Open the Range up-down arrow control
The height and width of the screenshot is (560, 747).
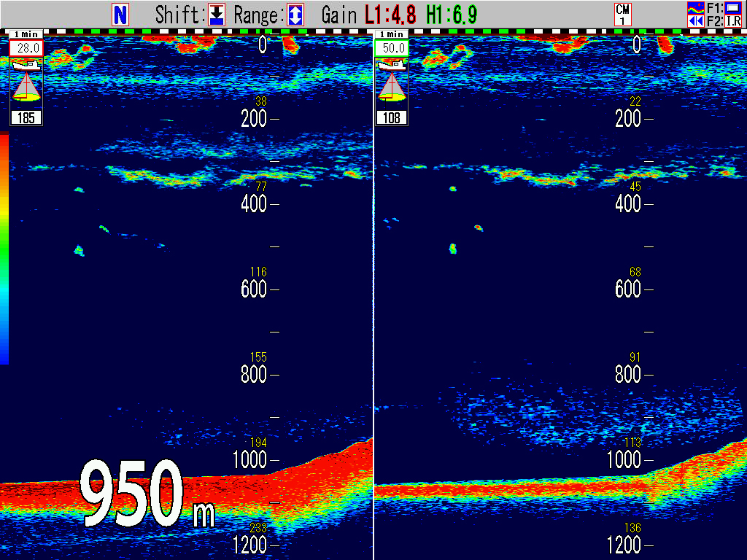tap(295, 15)
